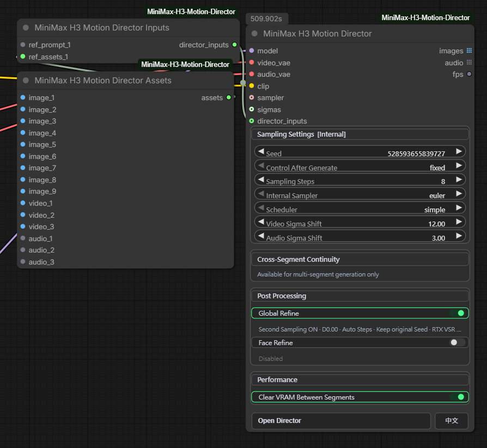Click the audio_1 input socket dot

point(23,238)
